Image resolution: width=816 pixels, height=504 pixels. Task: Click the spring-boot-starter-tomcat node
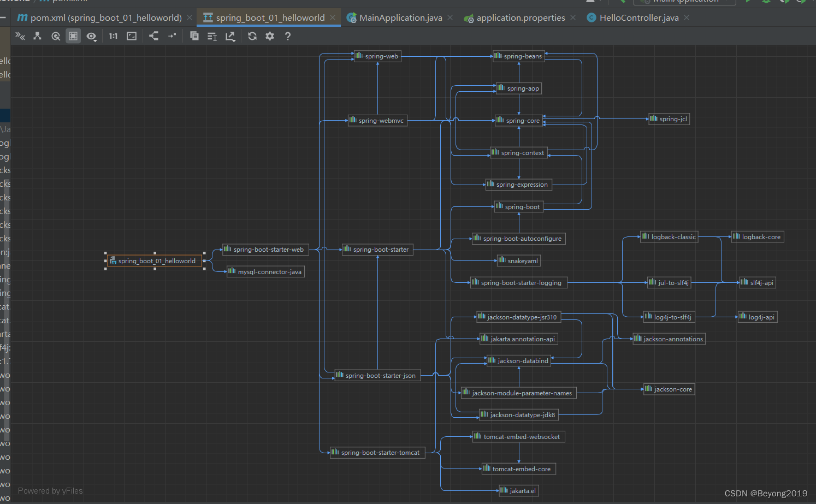377,453
